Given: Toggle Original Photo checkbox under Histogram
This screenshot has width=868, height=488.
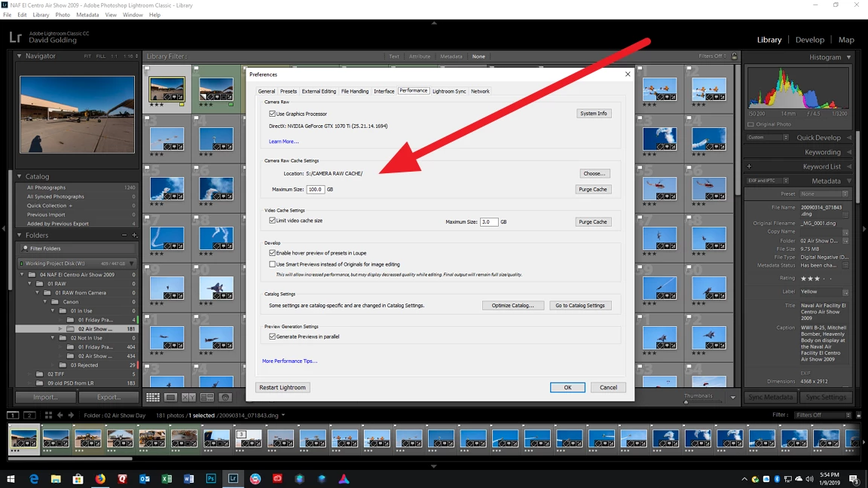Looking at the screenshot, I should pyautogui.click(x=750, y=124).
